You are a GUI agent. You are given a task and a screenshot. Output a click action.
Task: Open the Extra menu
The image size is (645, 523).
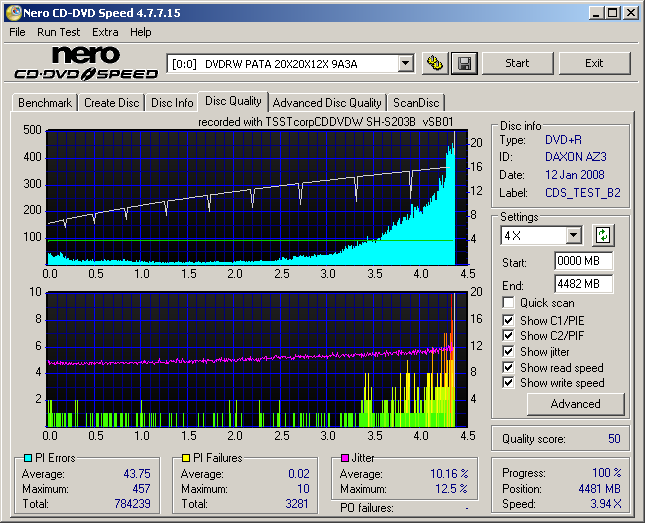(x=105, y=32)
